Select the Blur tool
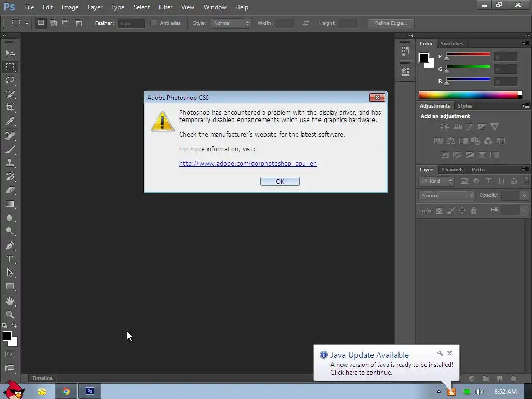This screenshot has width=532, height=399. point(10,218)
